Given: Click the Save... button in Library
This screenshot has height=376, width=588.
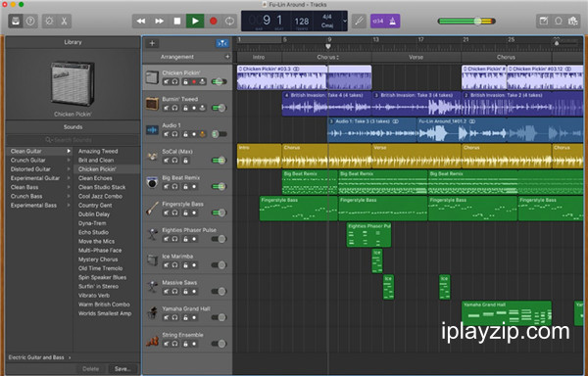Looking at the screenshot, I should 122,369.
